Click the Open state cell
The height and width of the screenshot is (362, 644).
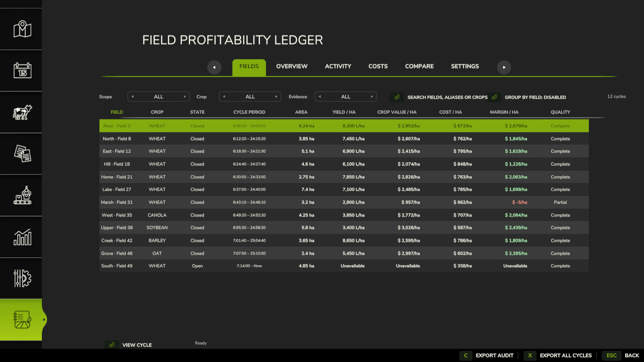(x=197, y=266)
